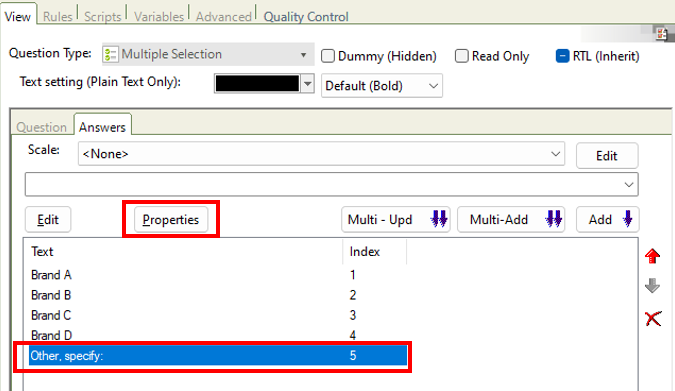Select the Brand C answer row

pyautogui.click(x=218, y=315)
